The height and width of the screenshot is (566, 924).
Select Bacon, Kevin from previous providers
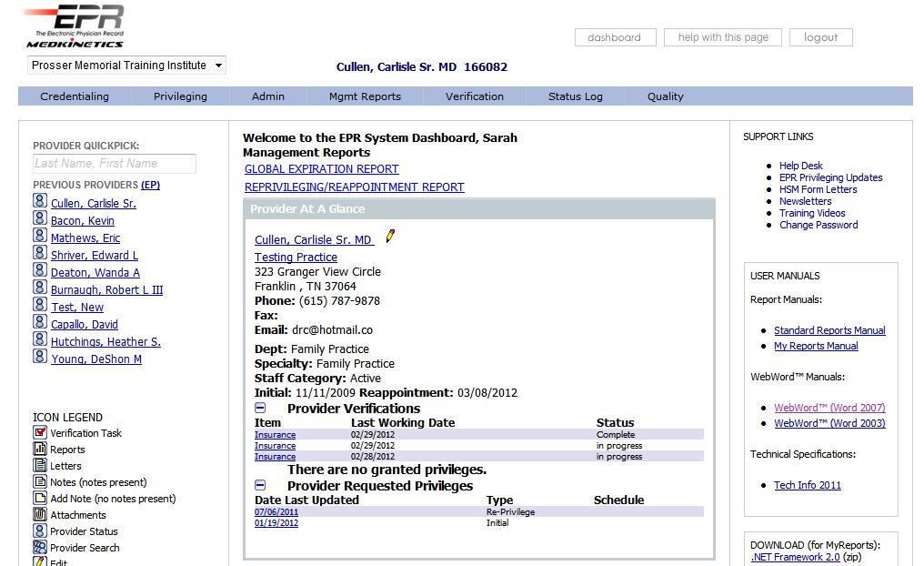[x=83, y=220]
